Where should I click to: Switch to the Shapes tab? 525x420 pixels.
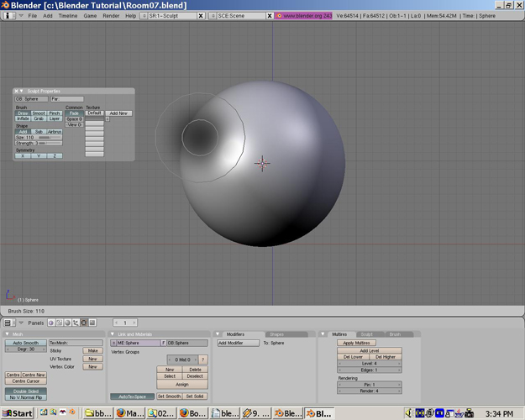coord(276,334)
